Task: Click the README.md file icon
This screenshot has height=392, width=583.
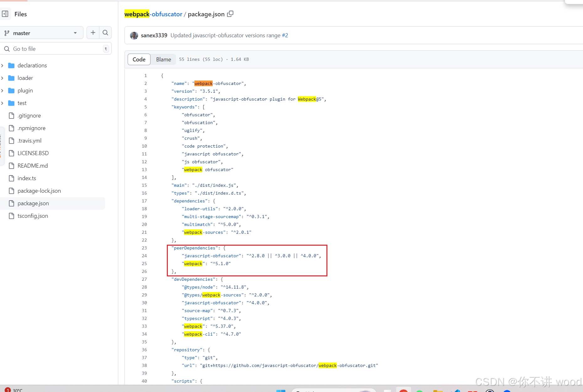Action: pos(12,166)
